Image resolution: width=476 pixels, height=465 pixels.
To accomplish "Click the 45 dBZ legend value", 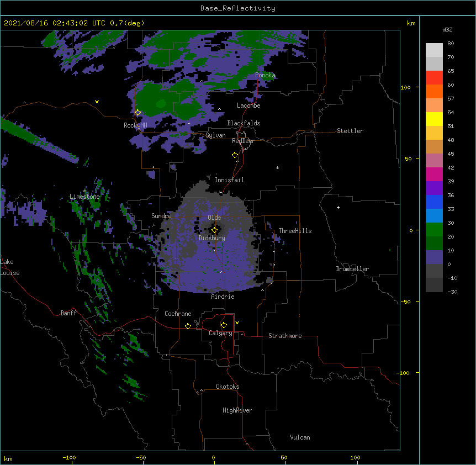I will coord(451,154).
